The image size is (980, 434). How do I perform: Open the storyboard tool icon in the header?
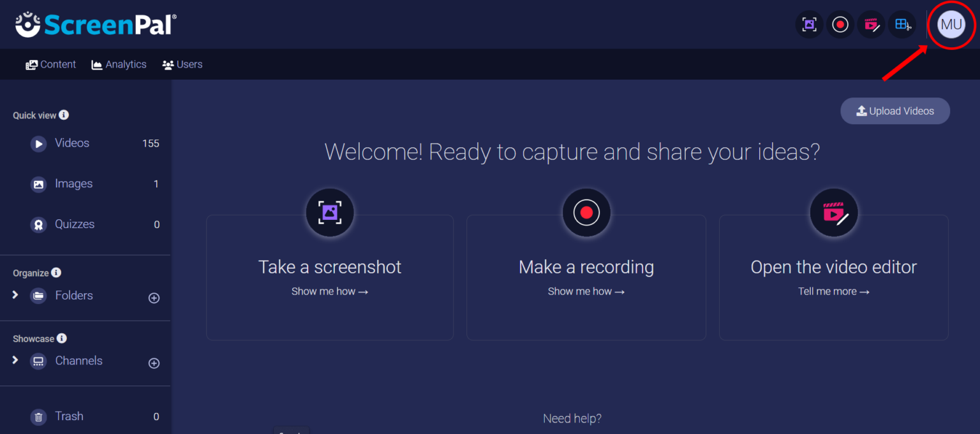pyautogui.click(x=902, y=25)
